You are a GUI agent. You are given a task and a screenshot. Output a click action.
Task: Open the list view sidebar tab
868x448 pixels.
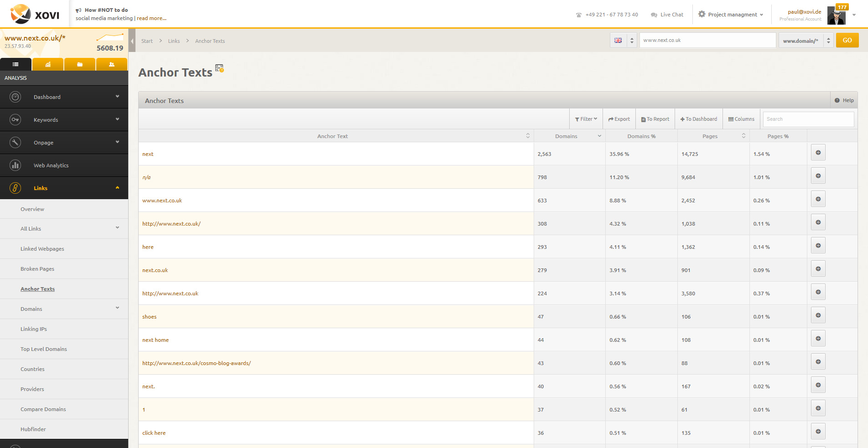coord(16,65)
